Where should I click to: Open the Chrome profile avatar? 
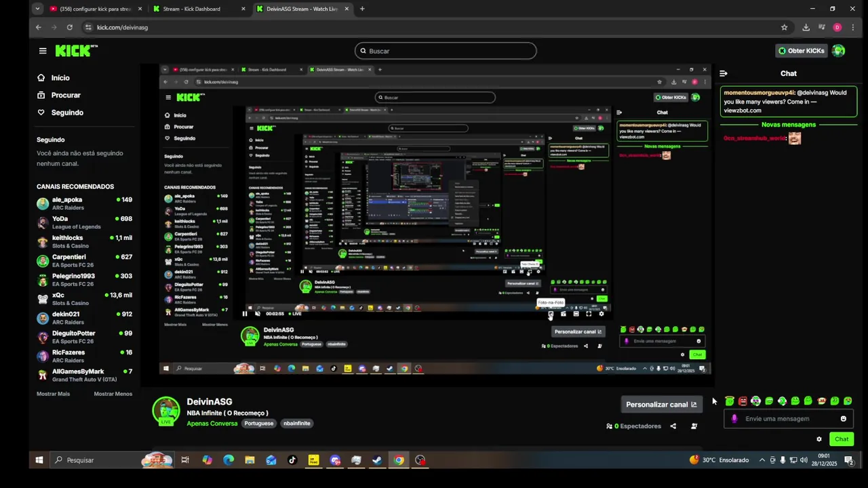(x=837, y=27)
